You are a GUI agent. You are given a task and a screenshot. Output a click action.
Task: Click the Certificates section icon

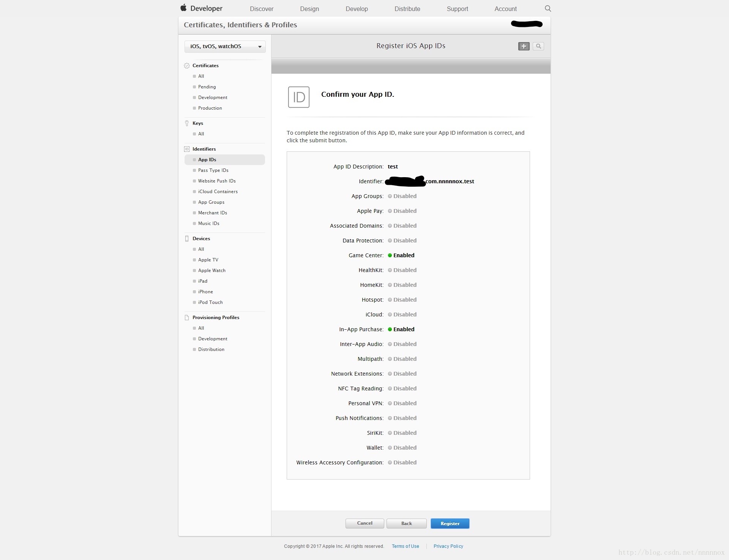coord(186,65)
